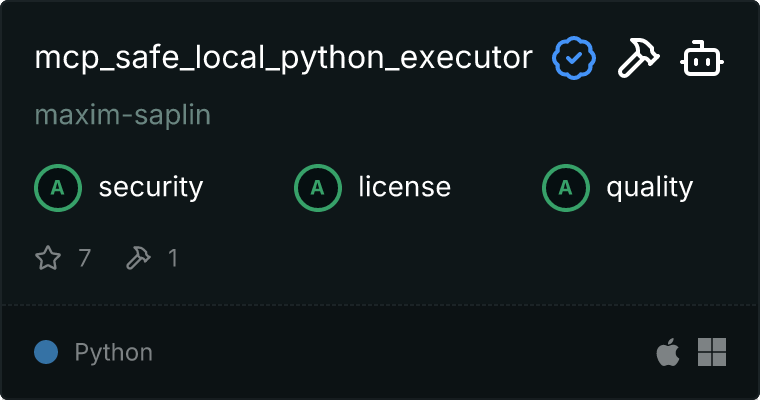Click the small hammer tool count icon

pyautogui.click(x=138, y=259)
